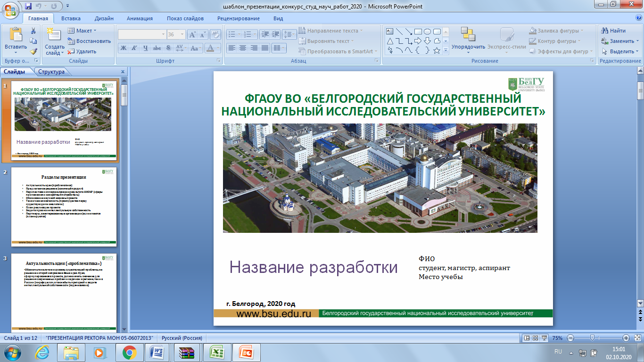Open the Упорядочить arrange dropdown
Screen dimensions: 644x362
pos(468,40)
